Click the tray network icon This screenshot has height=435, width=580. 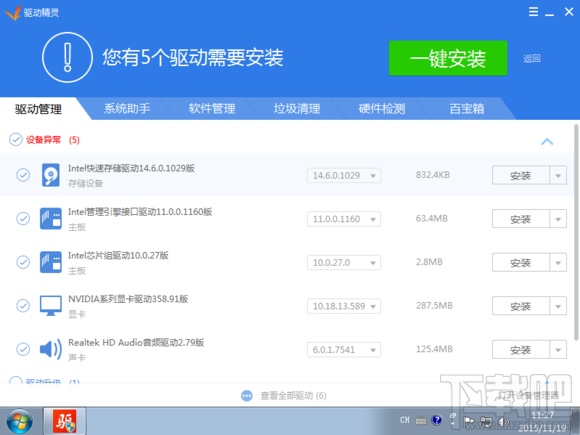coord(486,421)
